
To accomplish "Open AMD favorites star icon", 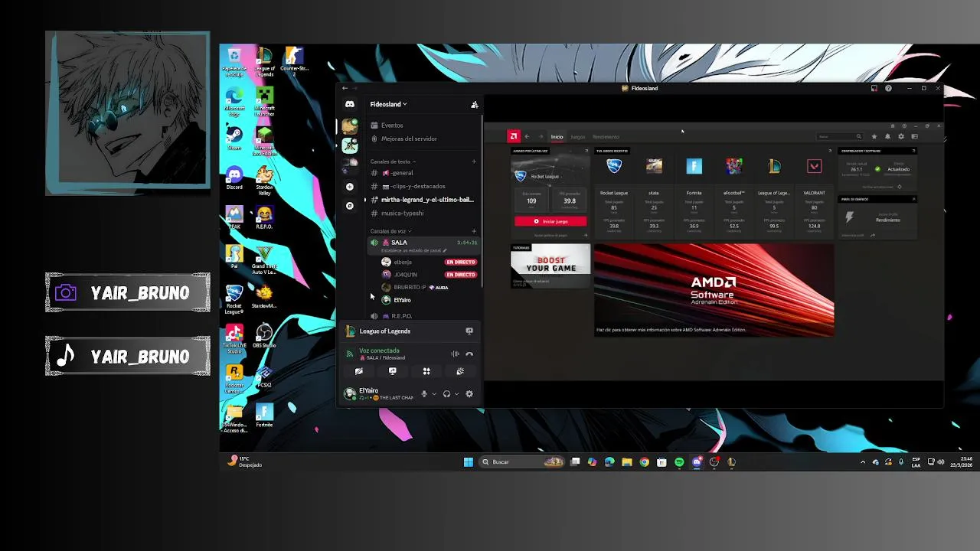I will pyautogui.click(x=874, y=136).
